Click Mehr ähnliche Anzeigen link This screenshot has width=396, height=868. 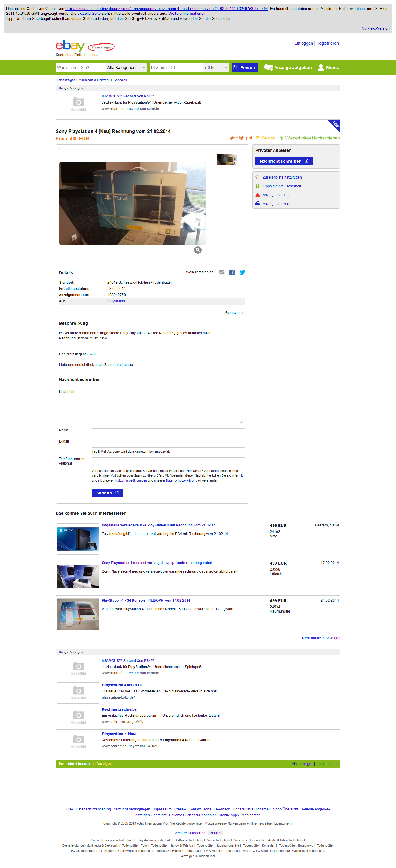pos(321,638)
